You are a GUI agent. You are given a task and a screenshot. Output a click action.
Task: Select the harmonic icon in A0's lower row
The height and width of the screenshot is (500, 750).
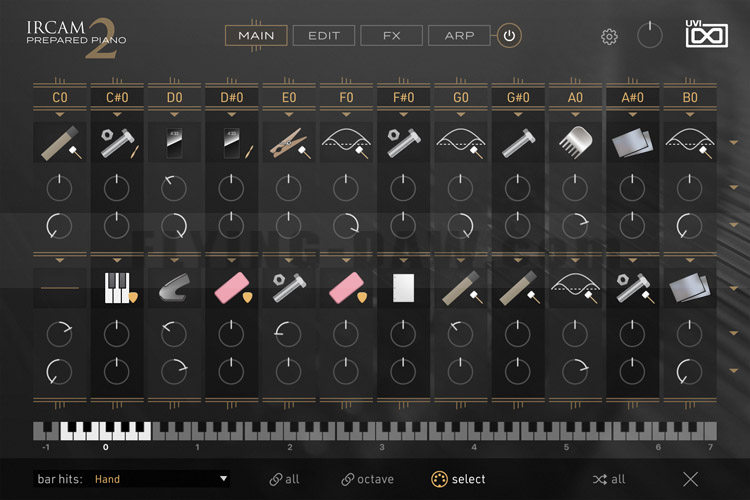click(x=575, y=288)
